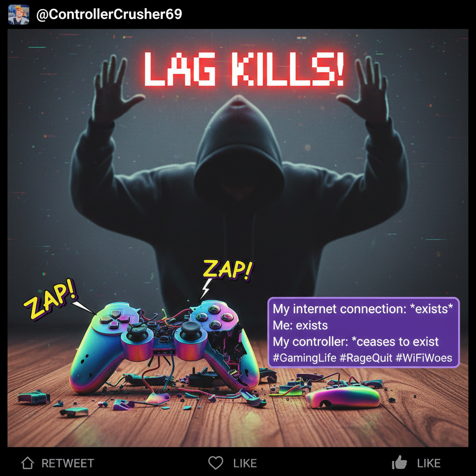Click the left ZAP! comic text
Screen dimensions: 476x476
point(51,299)
